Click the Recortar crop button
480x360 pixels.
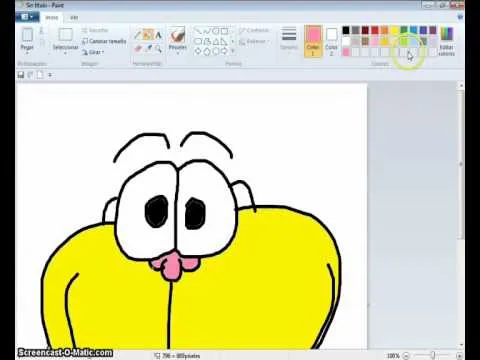[x=95, y=30]
